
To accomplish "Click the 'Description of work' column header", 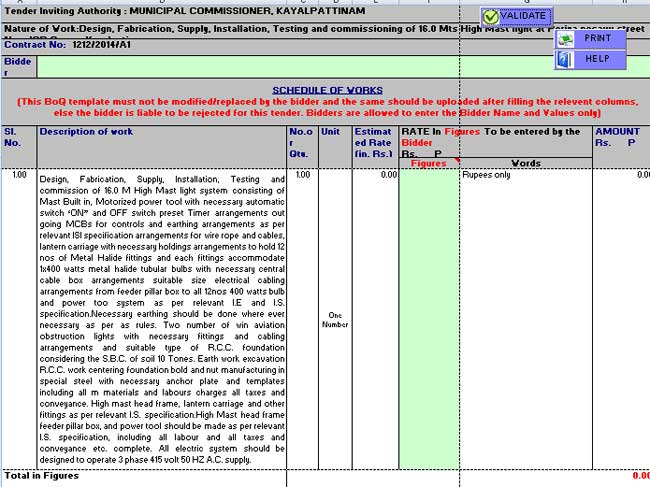I will [162, 147].
